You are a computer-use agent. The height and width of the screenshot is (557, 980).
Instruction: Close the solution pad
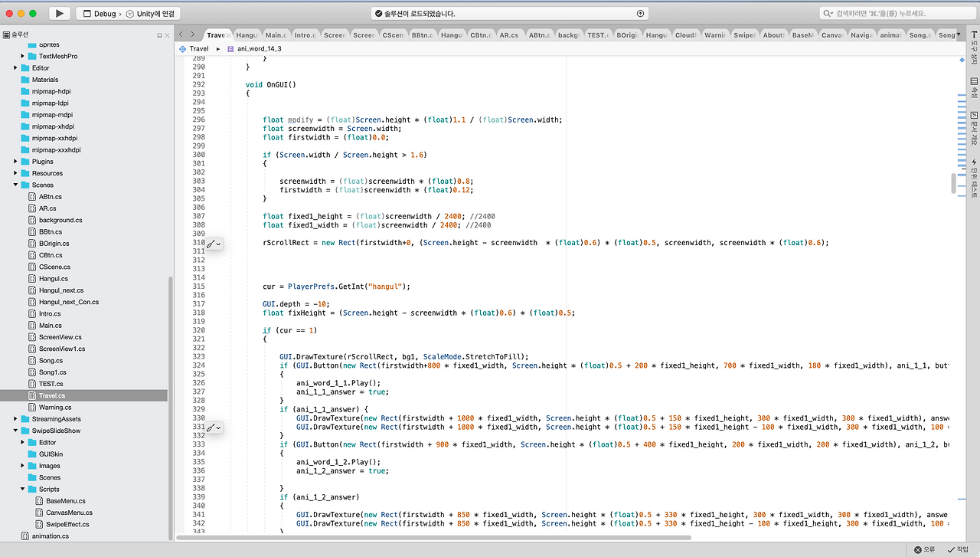tap(168, 35)
